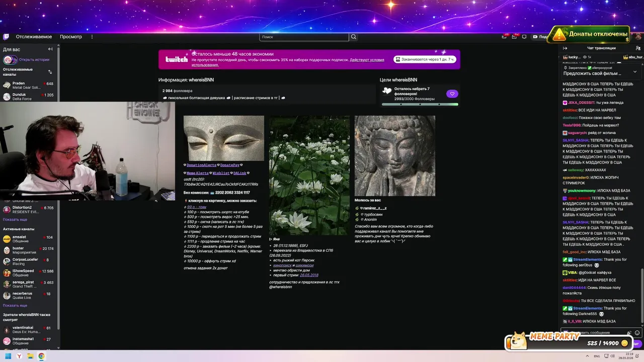Open Chrome from the taskbar
This screenshot has width=644, height=362.
41,356
